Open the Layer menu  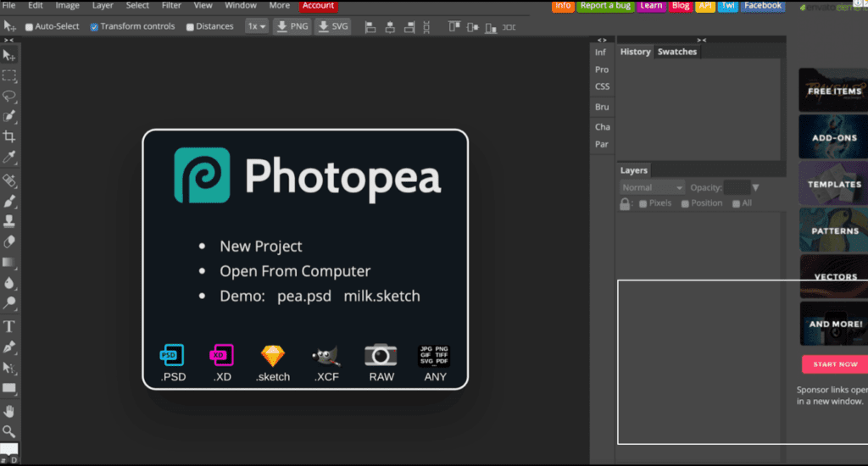(x=103, y=6)
